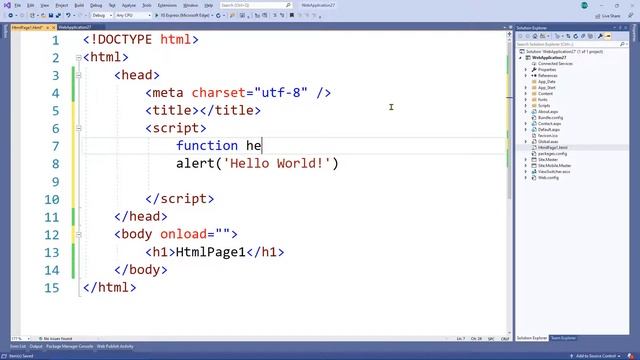
Task: Select favicon.ico file
Action: tap(548, 136)
